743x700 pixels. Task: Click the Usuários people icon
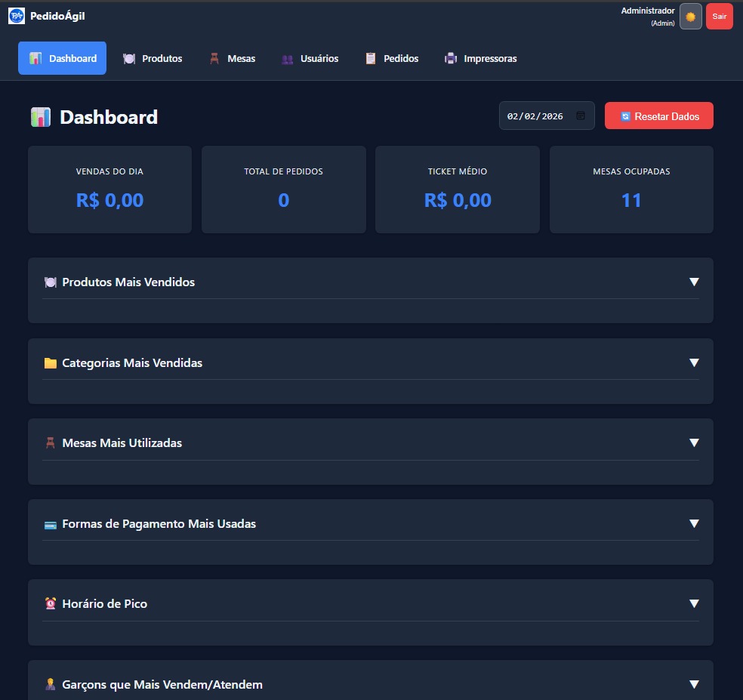tap(287, 58)
